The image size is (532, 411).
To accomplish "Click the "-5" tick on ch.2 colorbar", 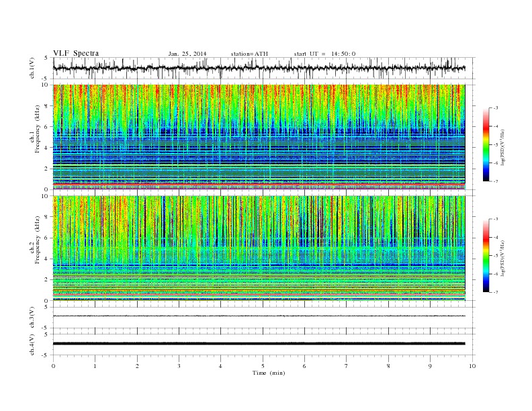I will [x=495, y=256].
